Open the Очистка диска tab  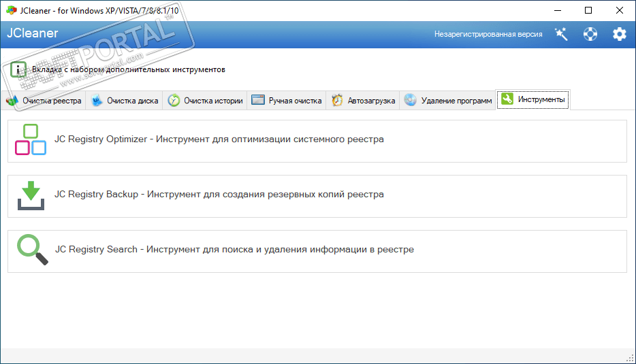tap(124, 101)
